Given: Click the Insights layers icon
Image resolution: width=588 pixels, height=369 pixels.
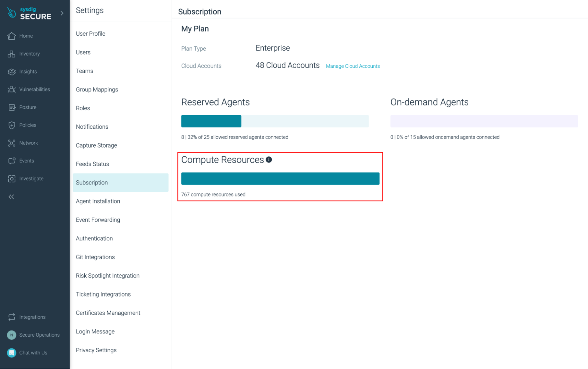Looking at the screenshot, I should (x=12, y=72).
